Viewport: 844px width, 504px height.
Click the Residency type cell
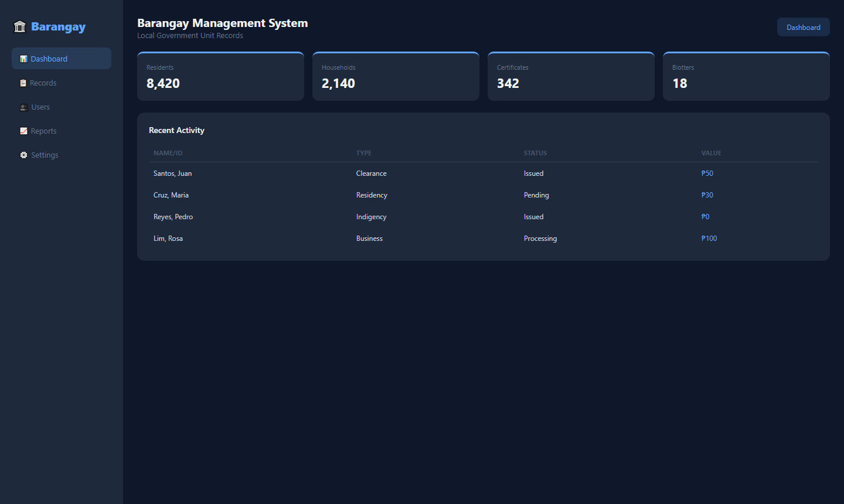point(372,195)
